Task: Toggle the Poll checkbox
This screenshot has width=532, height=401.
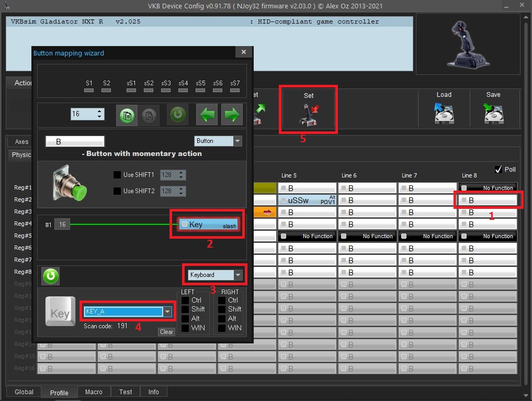Action: coord(499,170)
